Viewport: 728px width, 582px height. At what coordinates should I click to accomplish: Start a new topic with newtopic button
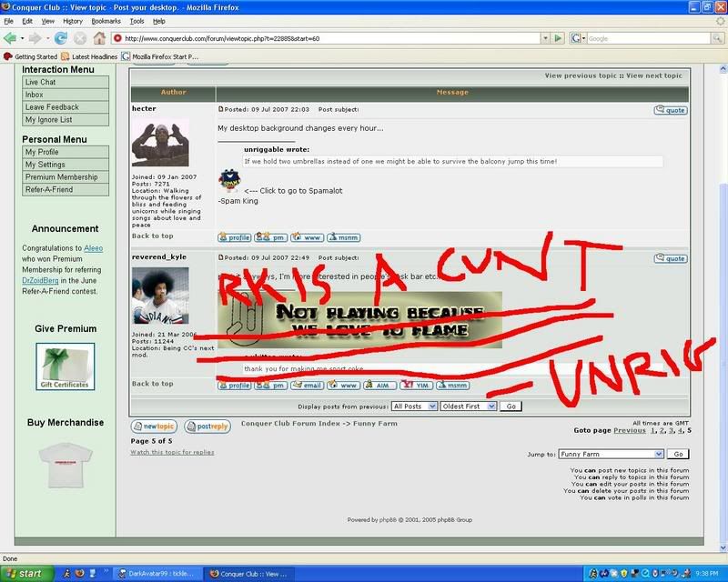(154, 426)
